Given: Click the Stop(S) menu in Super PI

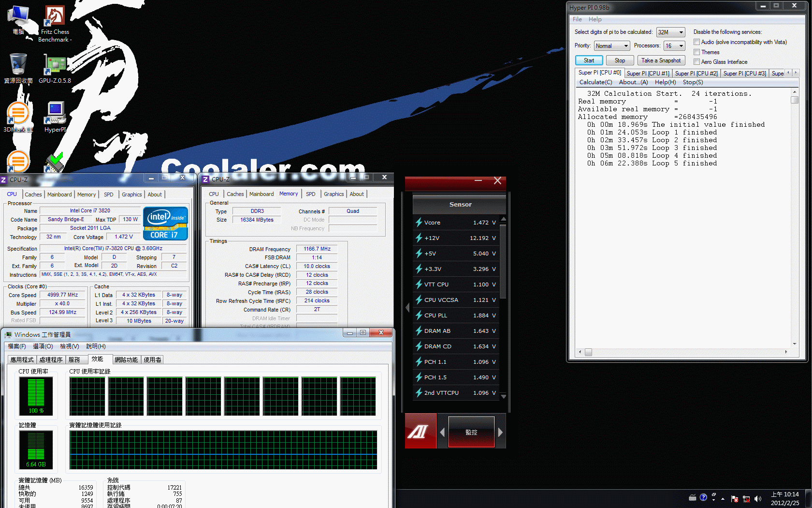Looking at the screenshot, I should click(x=693, y=82).
